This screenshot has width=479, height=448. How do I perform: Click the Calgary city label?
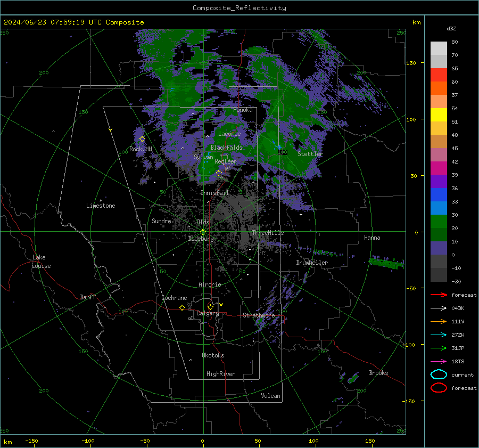point(208,313)
